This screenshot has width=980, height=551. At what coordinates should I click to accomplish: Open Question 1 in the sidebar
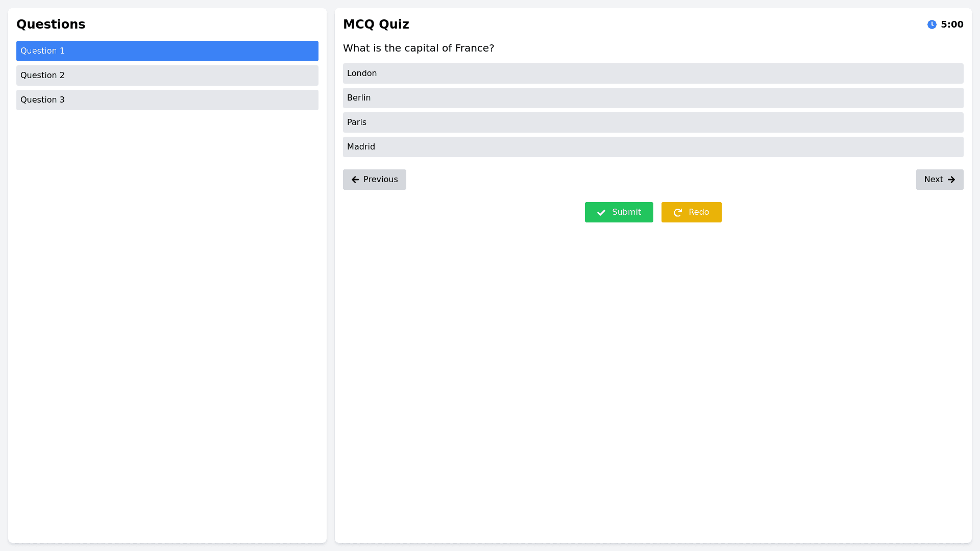click(167, 51)
